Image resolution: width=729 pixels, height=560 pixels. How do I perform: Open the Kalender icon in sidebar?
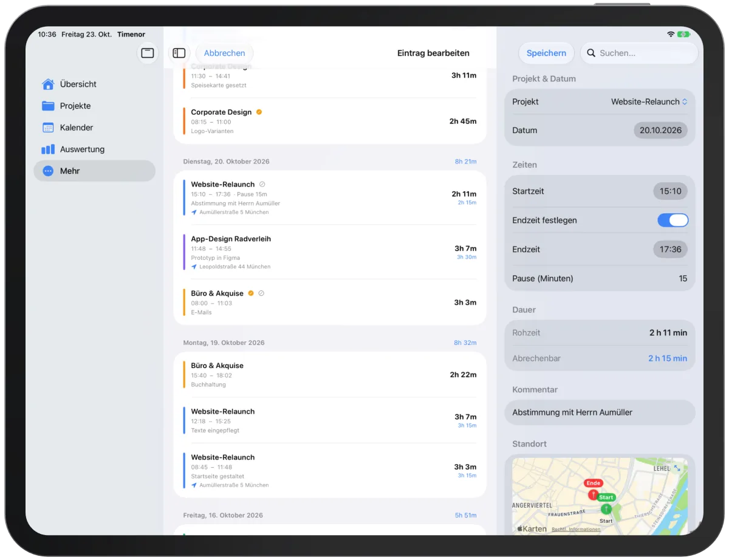[x=48, y=128]
